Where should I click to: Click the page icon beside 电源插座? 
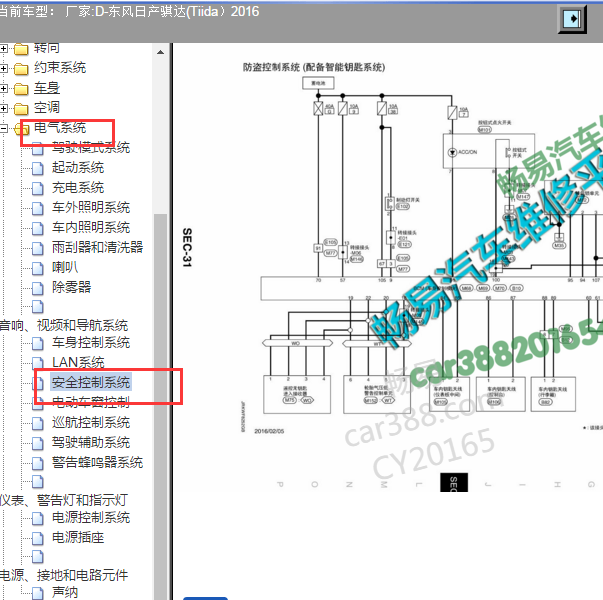(38, 538)
